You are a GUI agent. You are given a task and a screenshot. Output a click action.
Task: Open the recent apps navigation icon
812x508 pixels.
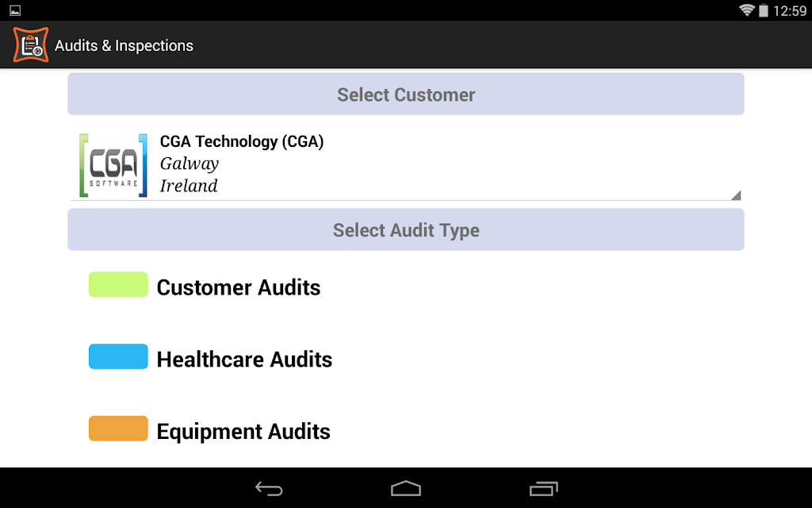[x=544, y=489]
